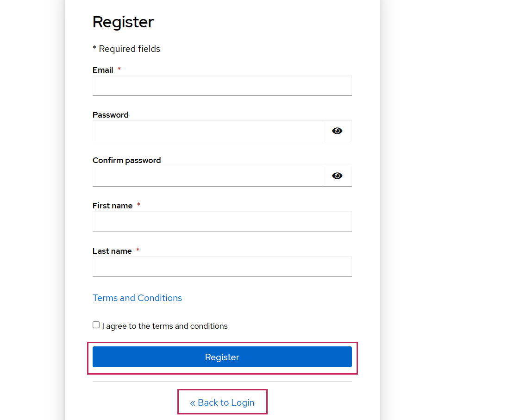The width and height of the screenshot is (514, 420).
Task: Show the Password field's hidden text
Action: (x=337, y=131)
